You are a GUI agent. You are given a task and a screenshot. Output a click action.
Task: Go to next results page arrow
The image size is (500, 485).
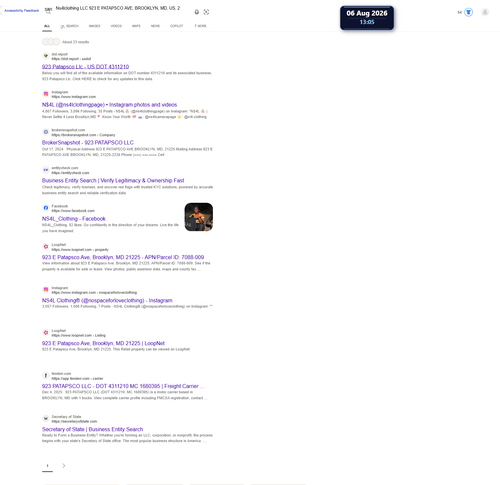tap(64, 466)
